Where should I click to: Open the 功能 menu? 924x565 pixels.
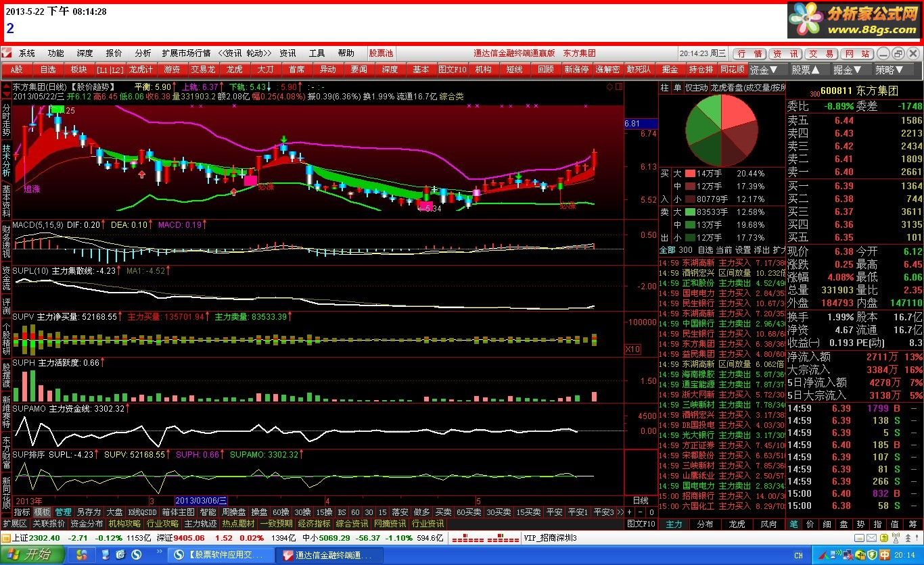point(56,53)
